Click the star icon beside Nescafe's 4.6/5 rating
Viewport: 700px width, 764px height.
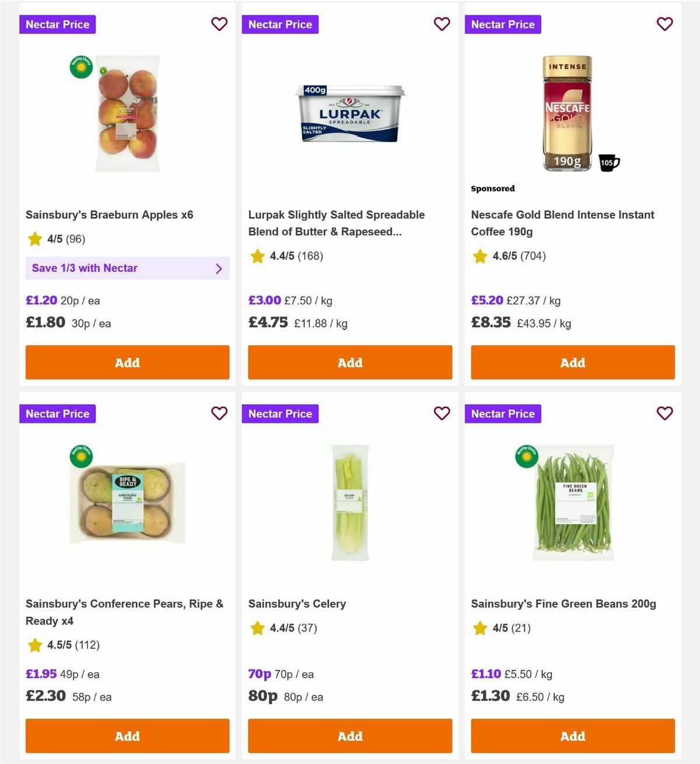pyautogui.click(x=480, y=256)
